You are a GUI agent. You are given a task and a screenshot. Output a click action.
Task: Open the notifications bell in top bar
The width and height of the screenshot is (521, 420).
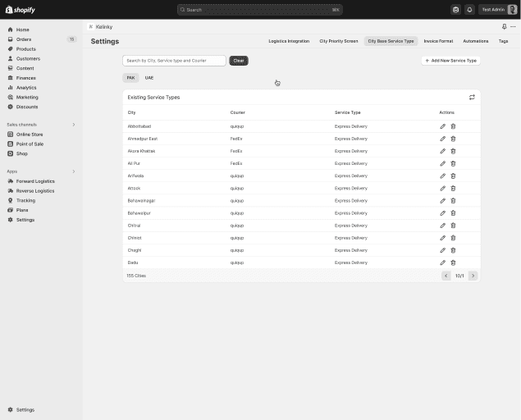469,10
